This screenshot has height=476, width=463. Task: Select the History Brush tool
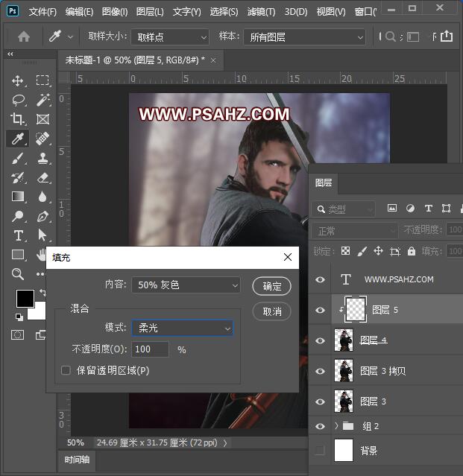pyautogui.click(x=18, y=177)
